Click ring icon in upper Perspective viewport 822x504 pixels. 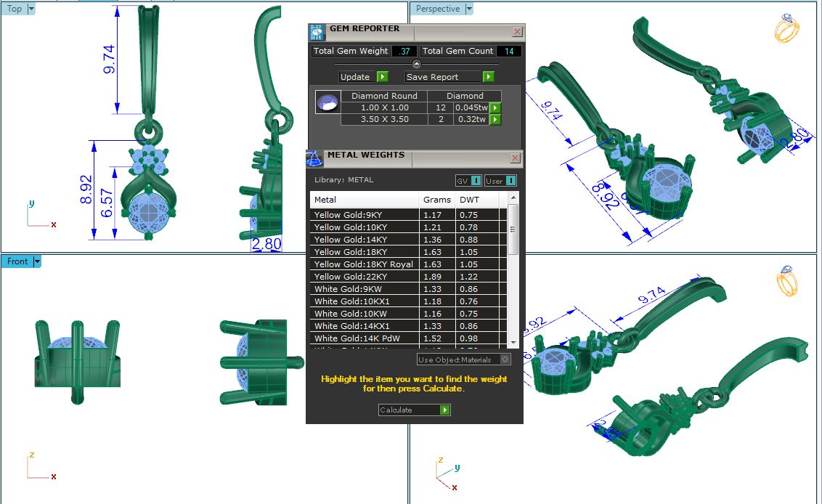[786, 28]
